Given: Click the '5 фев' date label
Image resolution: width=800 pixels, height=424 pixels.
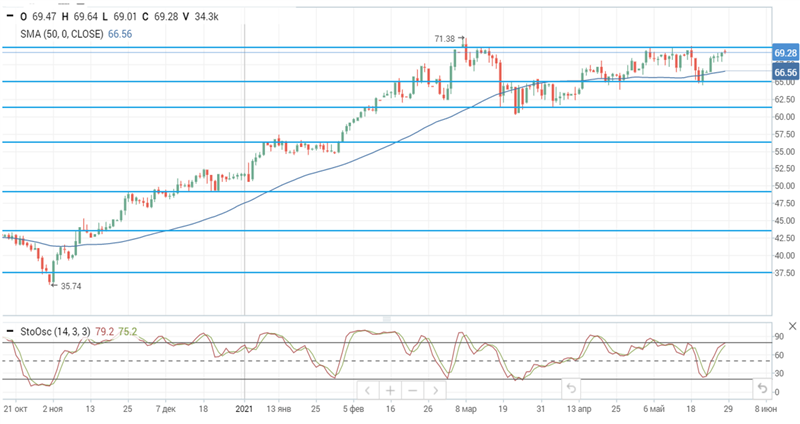Looking at the screenshot, I should click(354, 409).
